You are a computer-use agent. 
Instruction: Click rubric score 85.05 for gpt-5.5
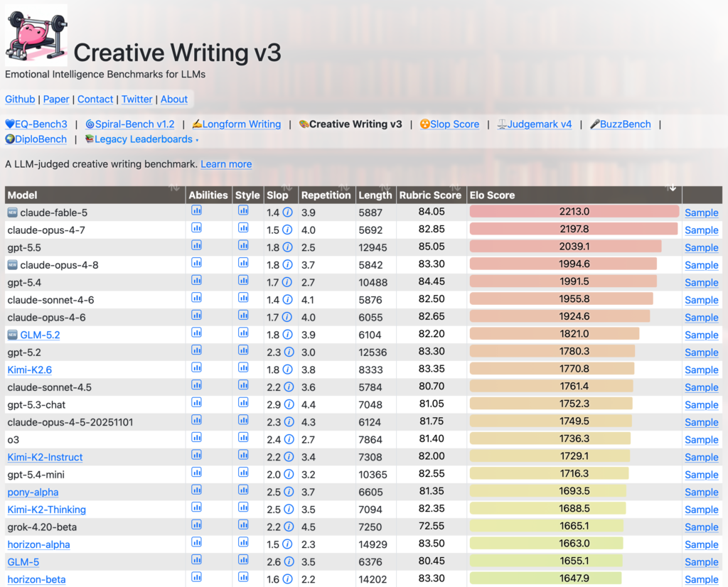[x=432, y=247]
